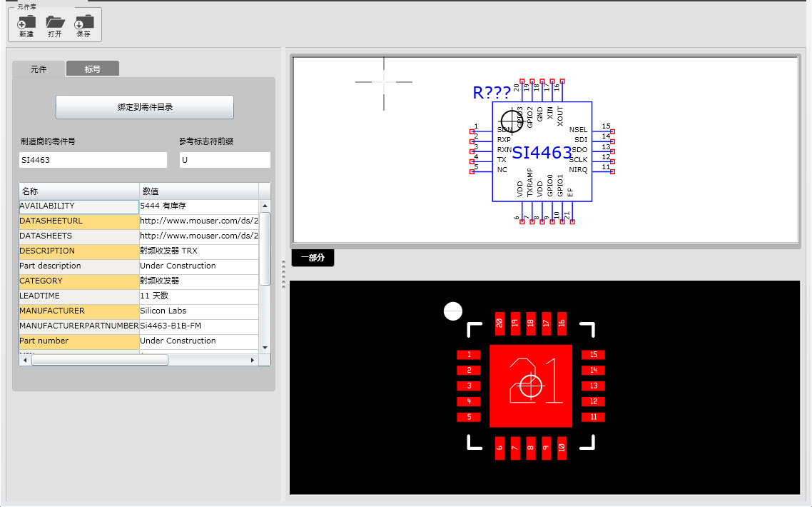Select footprint pad 16

(x=562, y=323)
